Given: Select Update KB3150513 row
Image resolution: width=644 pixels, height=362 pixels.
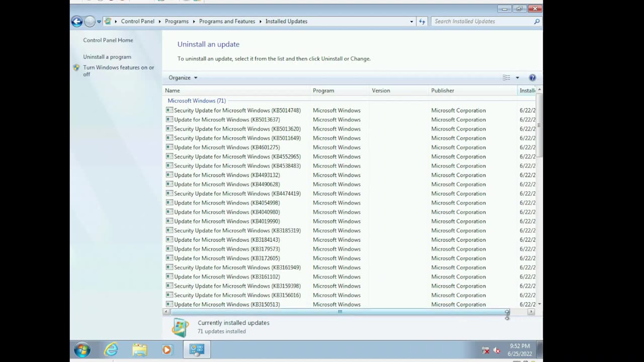Looking at the screenshot, I should (350, 304).
